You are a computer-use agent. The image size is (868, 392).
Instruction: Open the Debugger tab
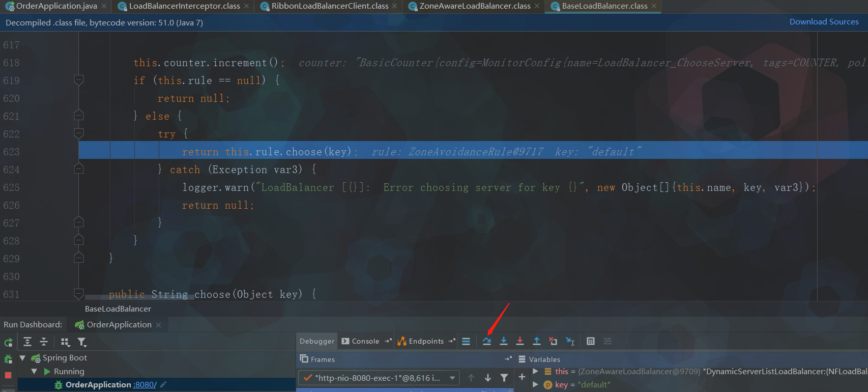[317, 341]
